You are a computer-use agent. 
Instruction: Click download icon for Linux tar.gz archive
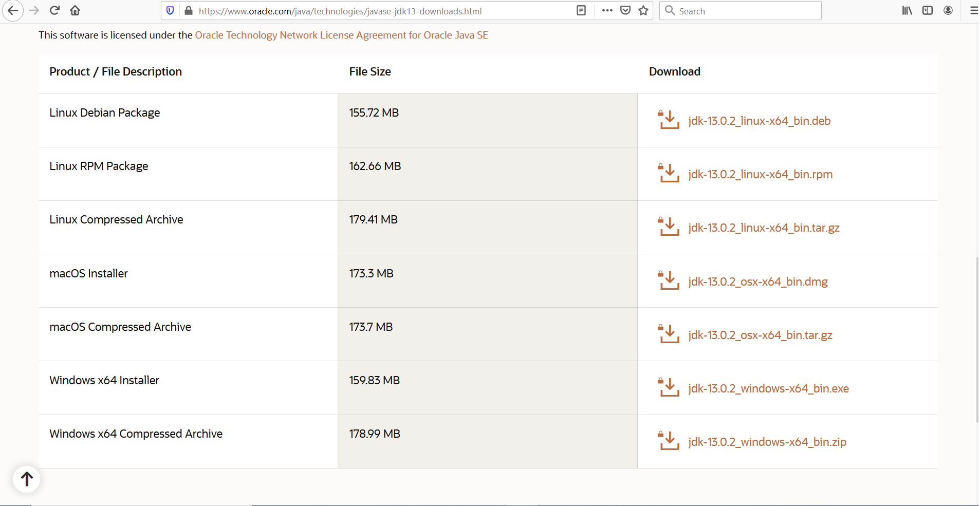click(x=669, y=226)
